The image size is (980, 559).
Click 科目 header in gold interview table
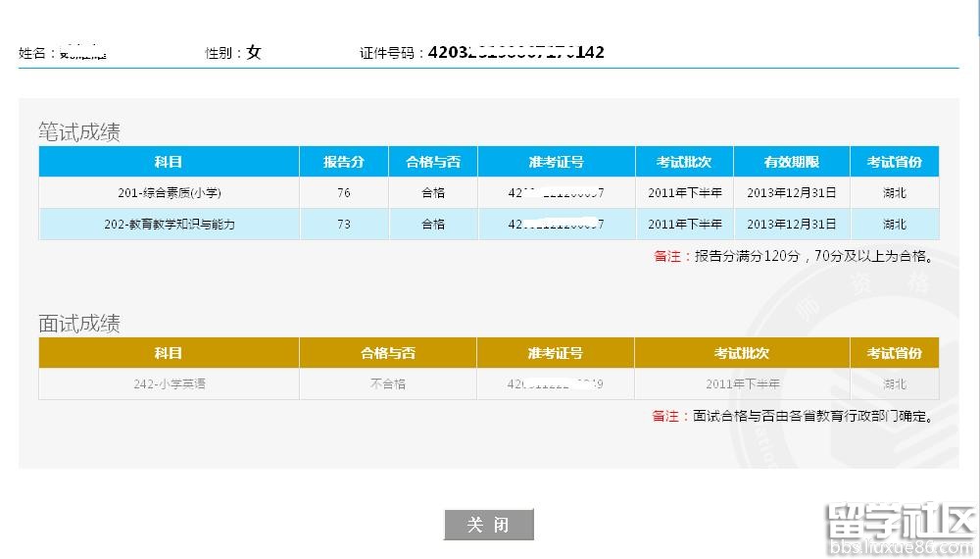tap(169, 353)
